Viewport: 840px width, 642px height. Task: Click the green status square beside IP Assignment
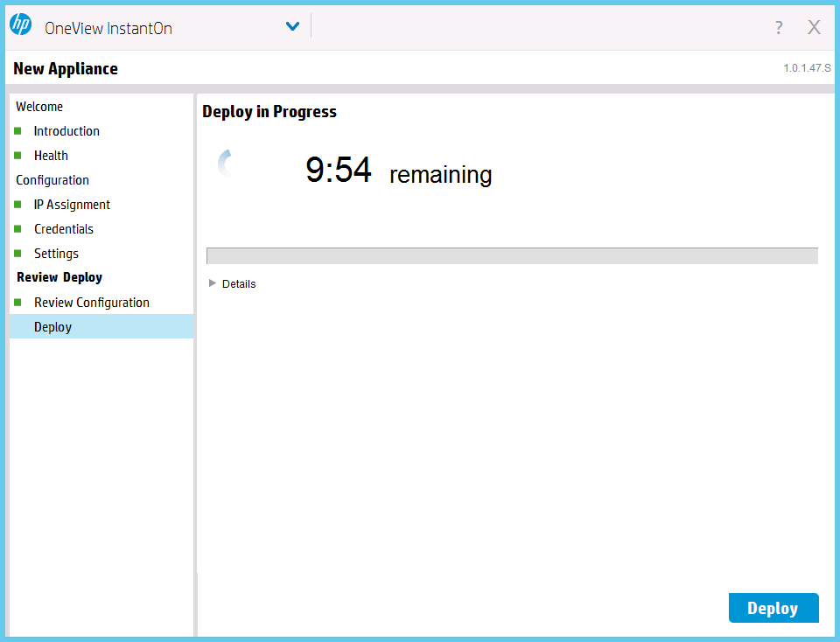pyautogui.click(x=17, y=205)
